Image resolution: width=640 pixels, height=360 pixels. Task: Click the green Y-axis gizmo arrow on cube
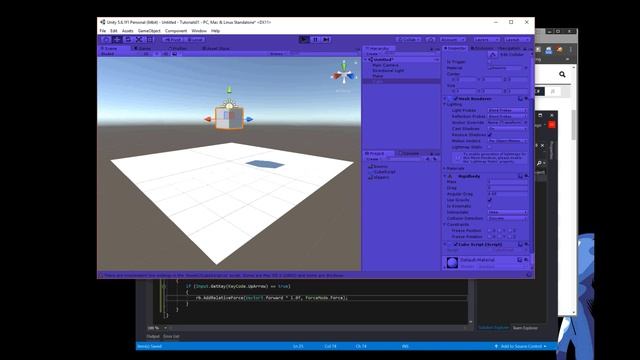[x=229, y=89]
